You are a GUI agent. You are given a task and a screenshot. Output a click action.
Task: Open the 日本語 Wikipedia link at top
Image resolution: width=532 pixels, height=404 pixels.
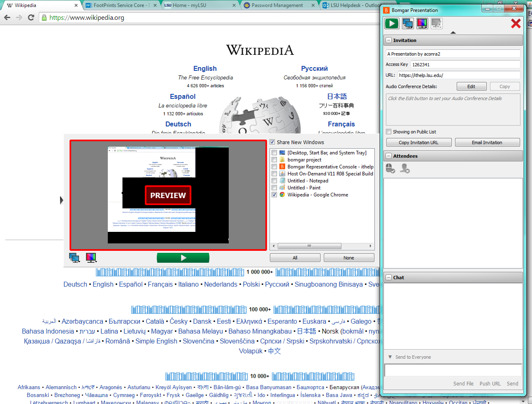[337, 96]
